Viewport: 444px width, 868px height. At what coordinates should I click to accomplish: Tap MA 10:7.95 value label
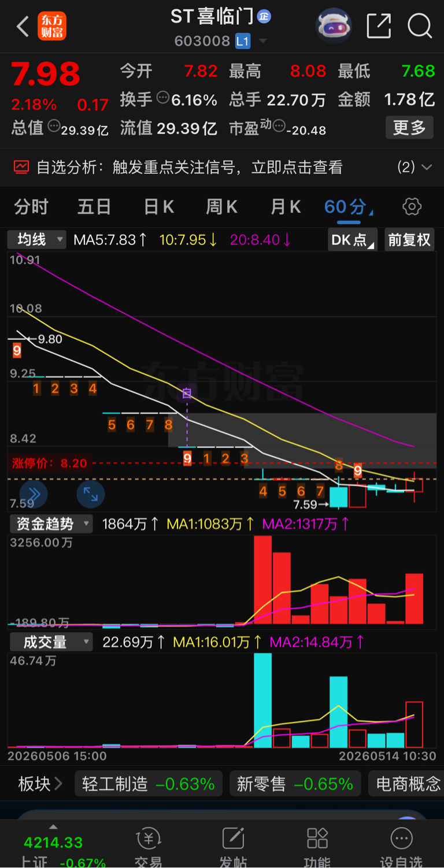point(188,240)
